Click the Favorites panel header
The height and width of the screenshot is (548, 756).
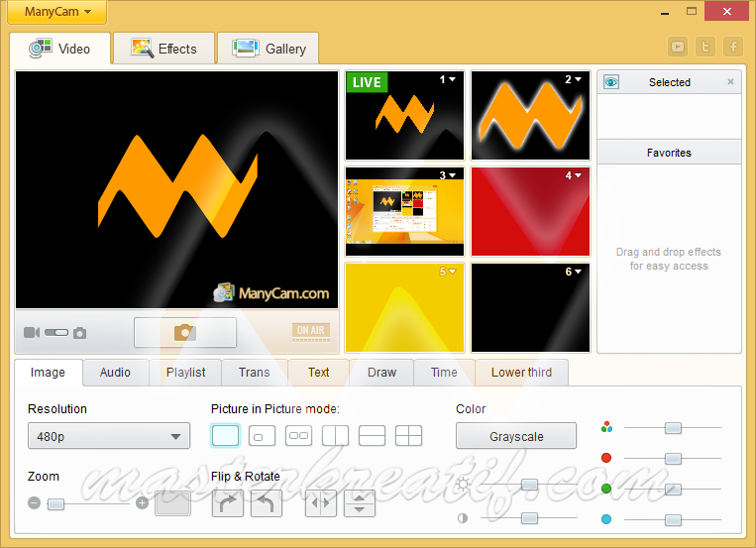coord(669,153)
